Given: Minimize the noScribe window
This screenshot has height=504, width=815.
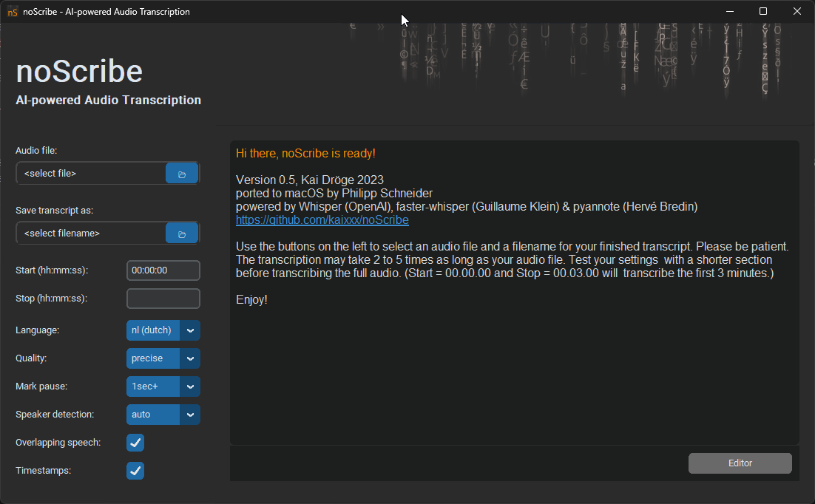Looking at the screenshot, I should click(729, 11).
